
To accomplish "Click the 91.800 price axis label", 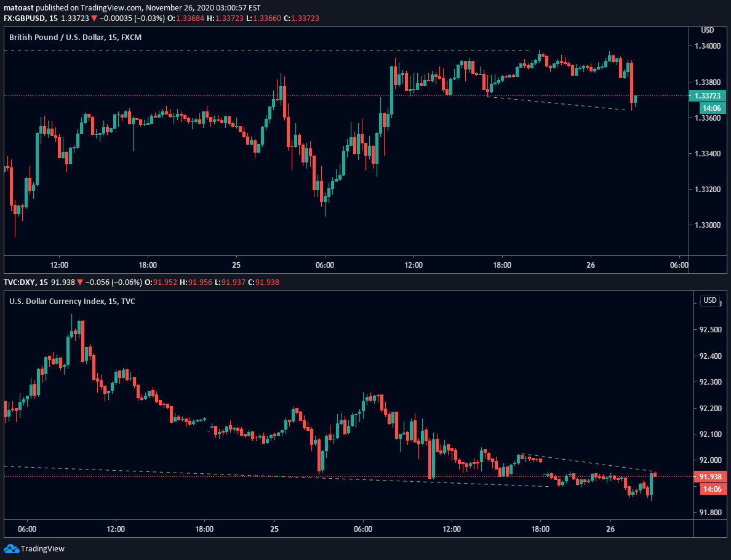I will [x=711, y=513].
